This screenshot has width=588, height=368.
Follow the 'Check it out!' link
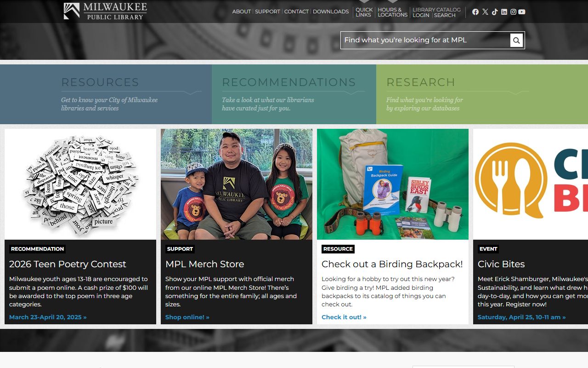[344, 317]
